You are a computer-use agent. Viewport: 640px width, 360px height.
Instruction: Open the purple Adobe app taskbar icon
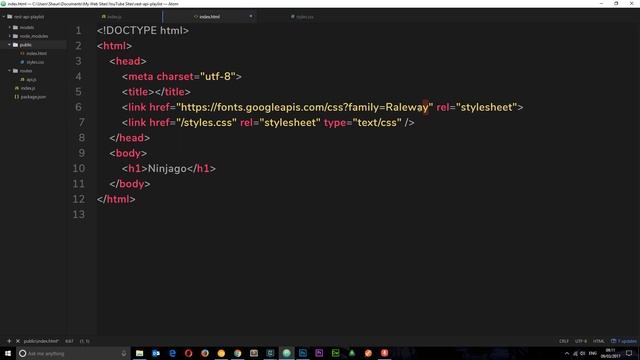pyautogui.click(x=319, y=353)
